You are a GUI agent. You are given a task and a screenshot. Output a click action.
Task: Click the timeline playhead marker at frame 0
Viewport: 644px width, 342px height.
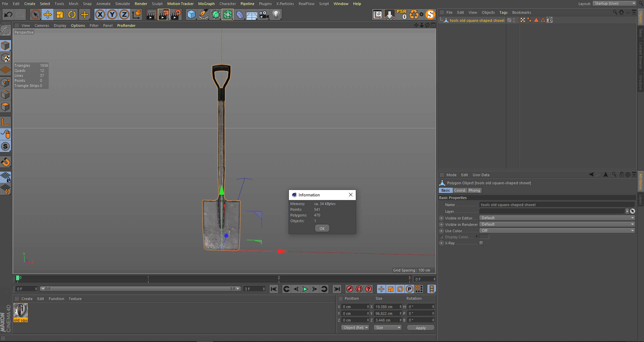pyautogui.click(x=18, y=278)
